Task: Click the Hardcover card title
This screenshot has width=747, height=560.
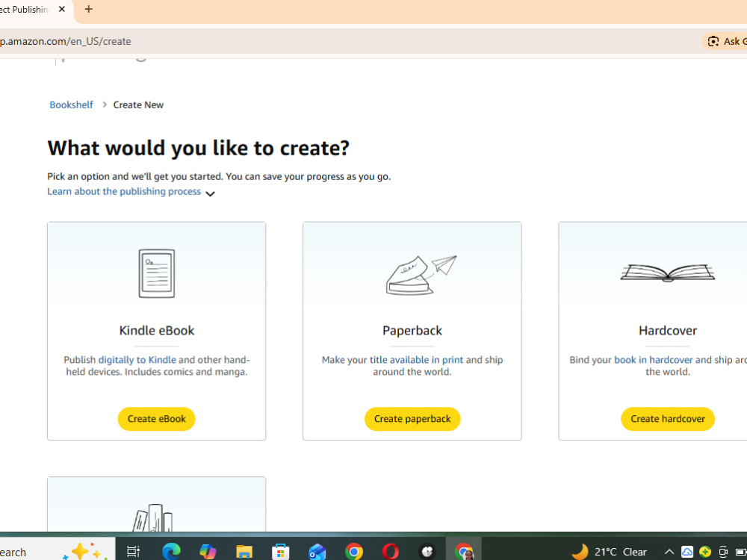Action: point(667,331)
